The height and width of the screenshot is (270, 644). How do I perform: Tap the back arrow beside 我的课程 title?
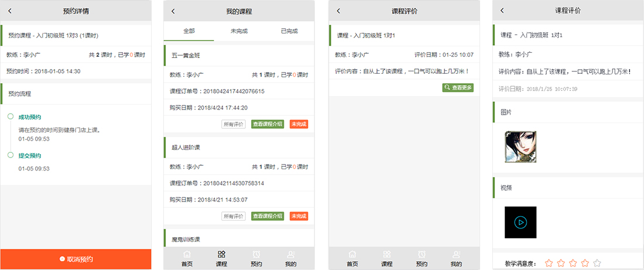(173, 11)
